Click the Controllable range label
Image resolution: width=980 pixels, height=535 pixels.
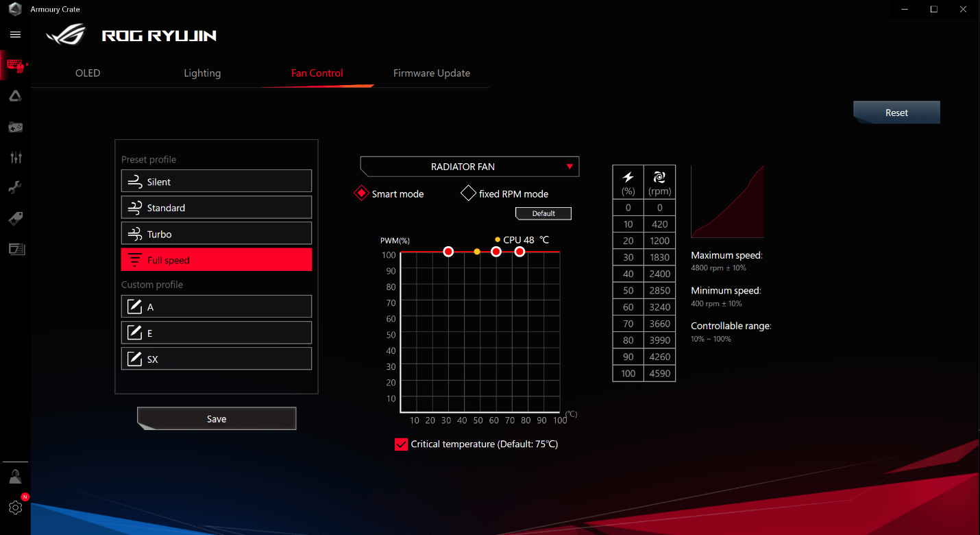point(731,326)
